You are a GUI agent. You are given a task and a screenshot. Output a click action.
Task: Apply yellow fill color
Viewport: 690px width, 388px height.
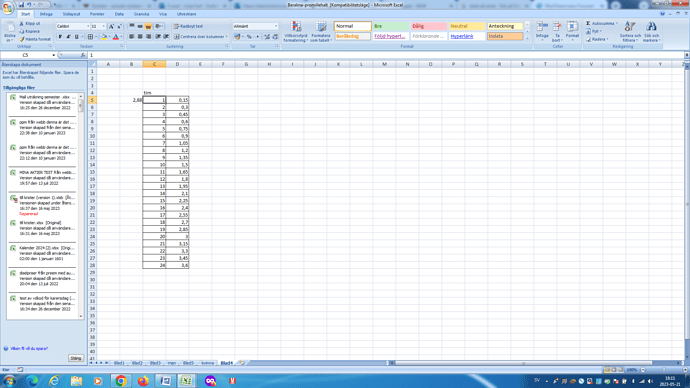coord(104,37)
